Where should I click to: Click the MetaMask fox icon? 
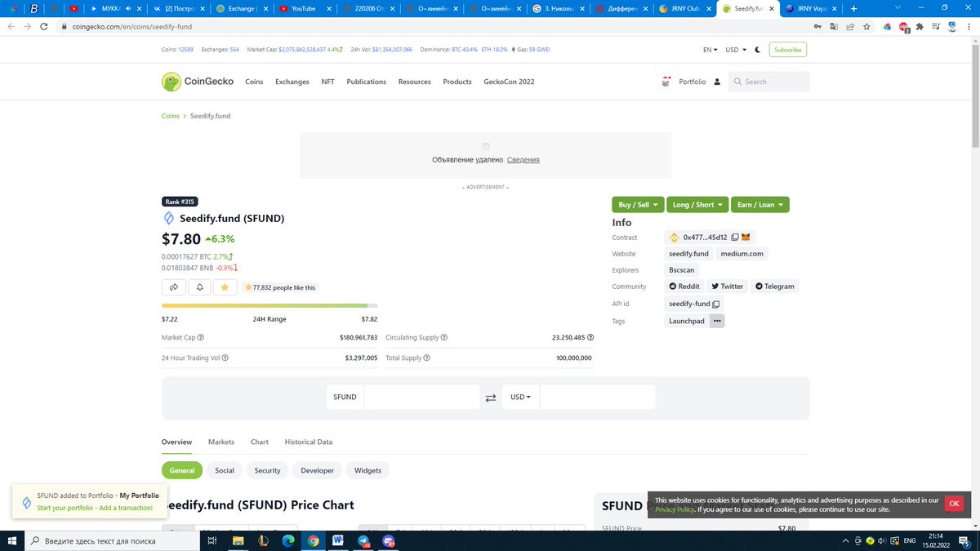(746, 238)
